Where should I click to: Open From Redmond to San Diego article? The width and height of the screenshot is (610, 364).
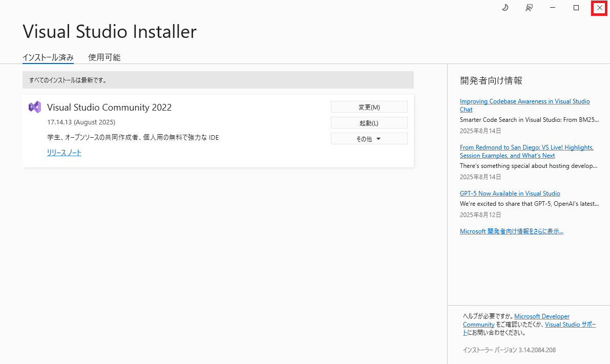click(x=527, y=147)
